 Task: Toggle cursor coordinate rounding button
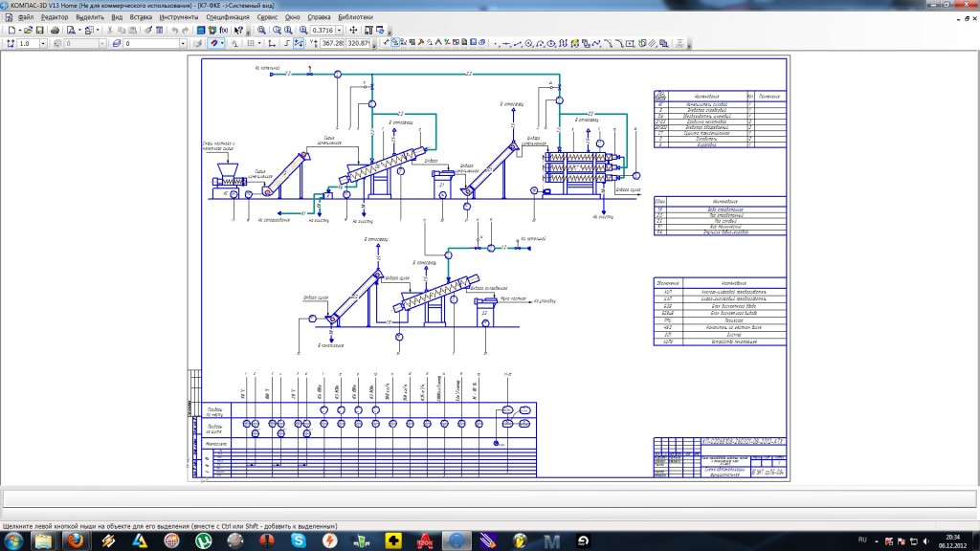pos(299,44)
